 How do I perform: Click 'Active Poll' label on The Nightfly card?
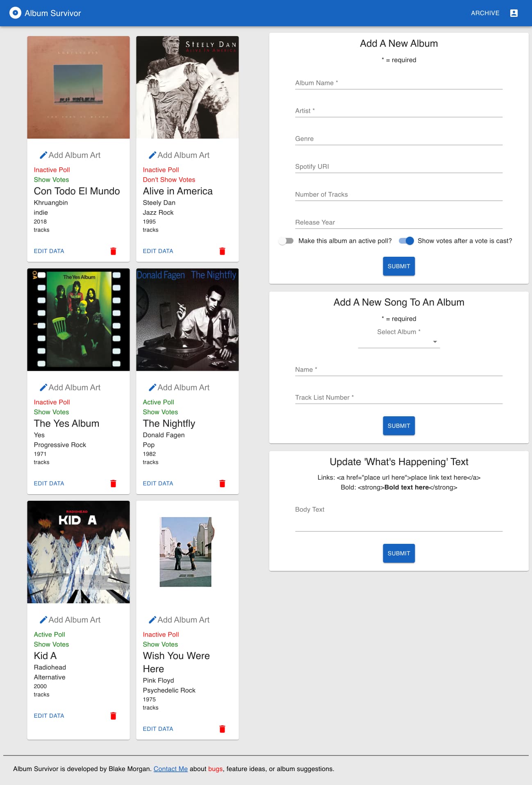tap(158, 402)
